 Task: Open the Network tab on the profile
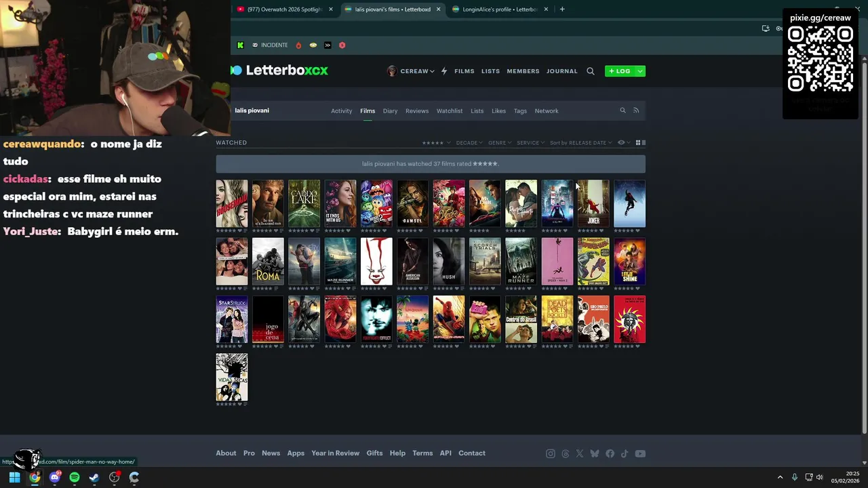point(547,111)
